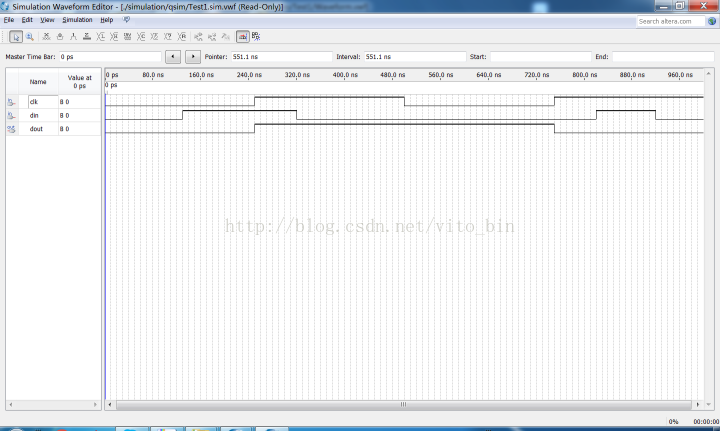The width and height of the screenshot is (720, 431).
Task: Click the clk row value 'B 0'
Action: (64, 102)
